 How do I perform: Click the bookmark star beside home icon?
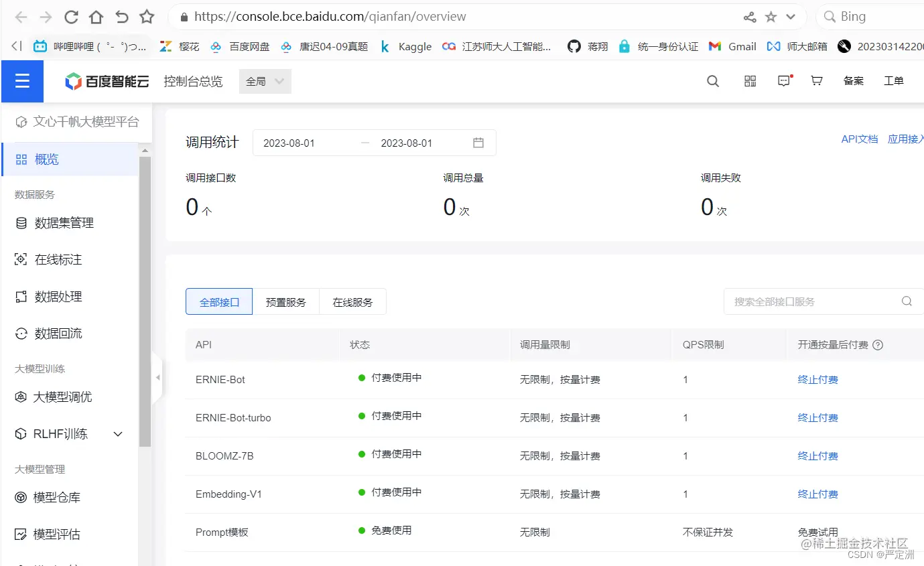pyautogui.click(x=147, y=17)
